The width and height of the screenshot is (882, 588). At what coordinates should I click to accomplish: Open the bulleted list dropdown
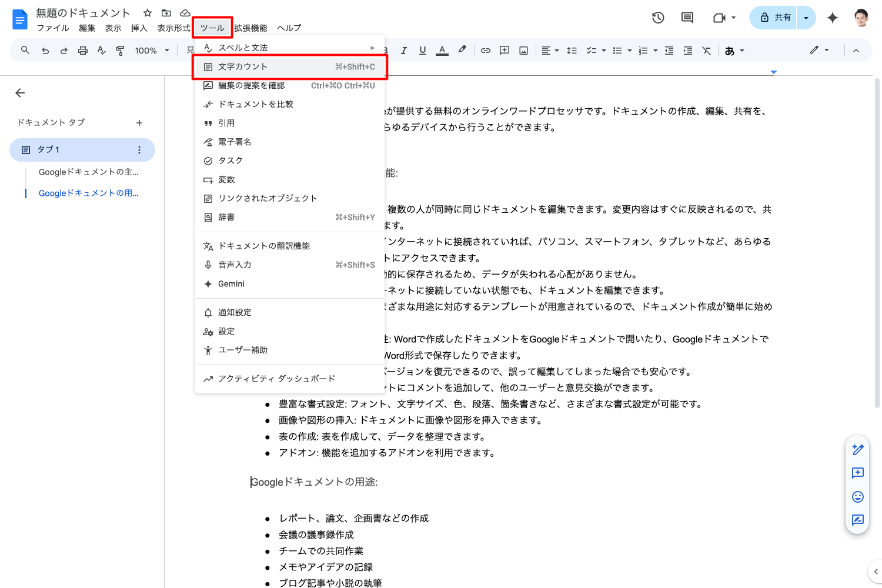[x=622, y=51]
